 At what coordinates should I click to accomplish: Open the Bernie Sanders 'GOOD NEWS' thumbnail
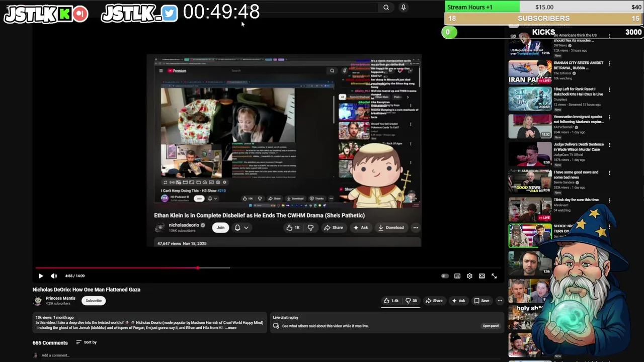tap(530, 181)
